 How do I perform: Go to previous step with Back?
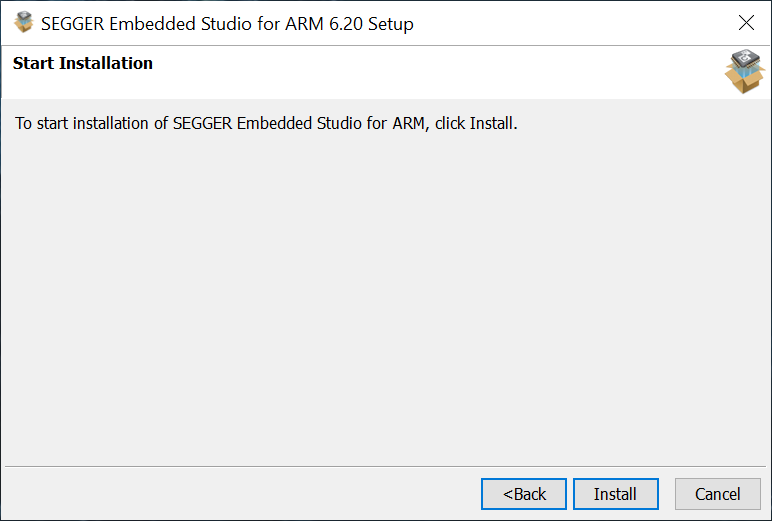[x=523, y=494]
